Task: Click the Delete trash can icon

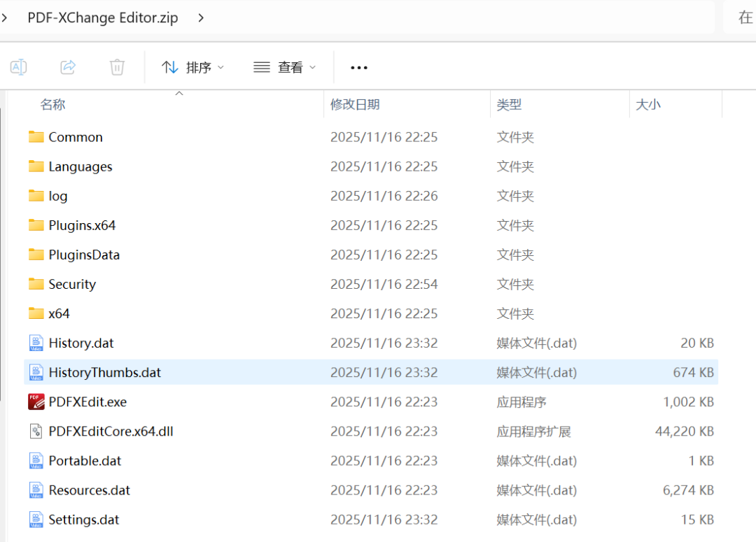Action: [x=117, y=67]
